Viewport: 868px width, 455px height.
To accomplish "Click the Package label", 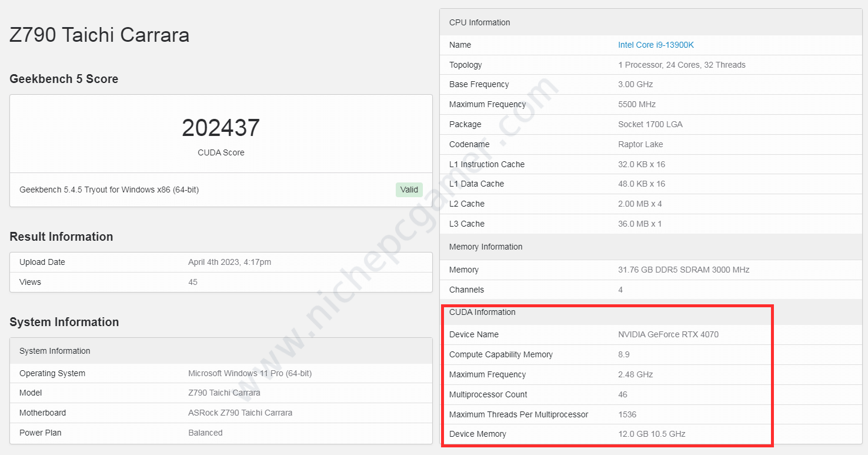I will tap(465, 124).
